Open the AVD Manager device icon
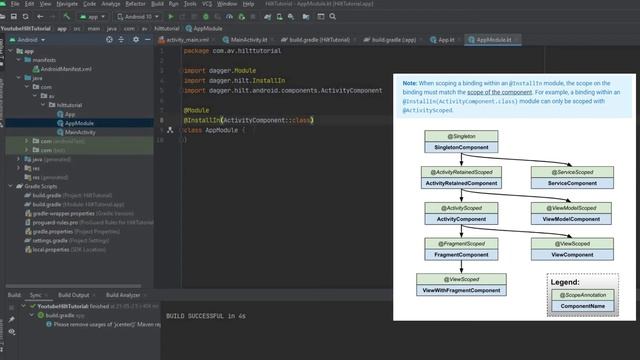The image size is (640, 360). tap(279, 17)
